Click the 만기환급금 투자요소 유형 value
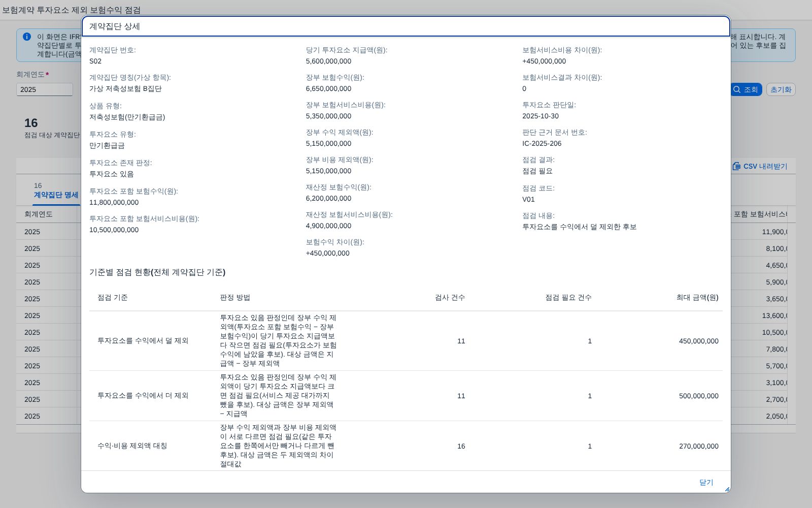The width and height of the screenshot is (812, 508). pos(107,146)
